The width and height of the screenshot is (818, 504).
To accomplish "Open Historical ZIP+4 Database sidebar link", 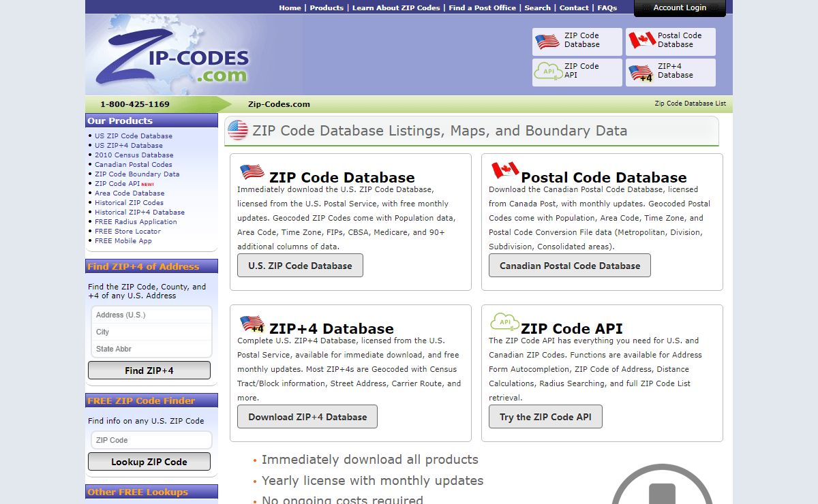I will 140,212.
